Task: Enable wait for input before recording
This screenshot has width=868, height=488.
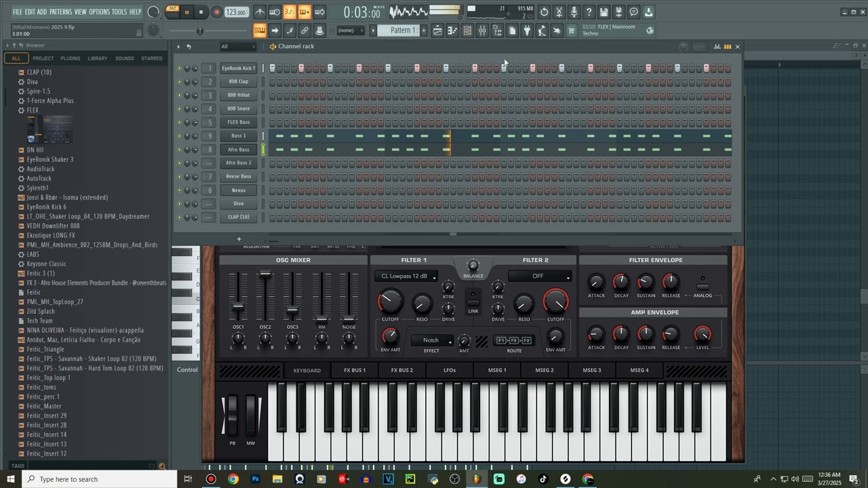Action: coord(275,12)
